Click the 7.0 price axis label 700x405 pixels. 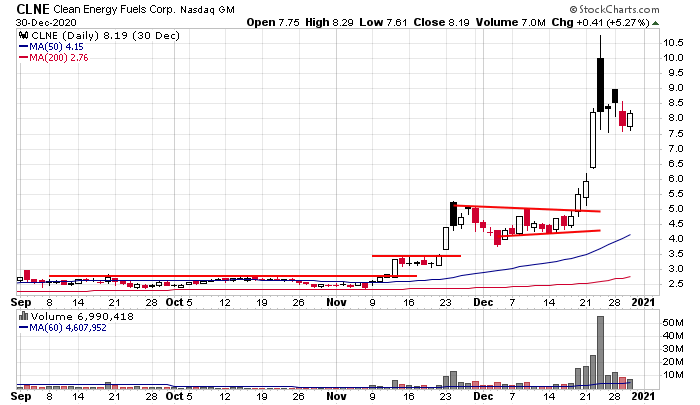point(675,149)
